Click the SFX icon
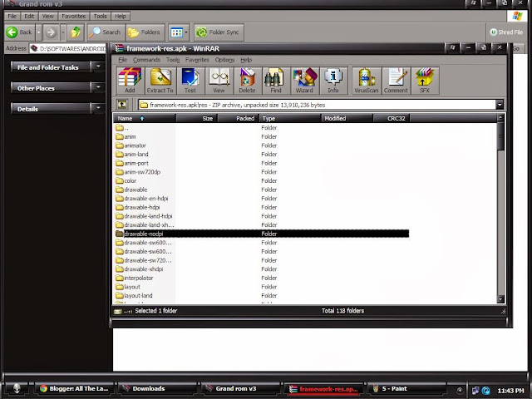Image resolution: width=532 pixels, height=399 pixels. coord(425,81)
